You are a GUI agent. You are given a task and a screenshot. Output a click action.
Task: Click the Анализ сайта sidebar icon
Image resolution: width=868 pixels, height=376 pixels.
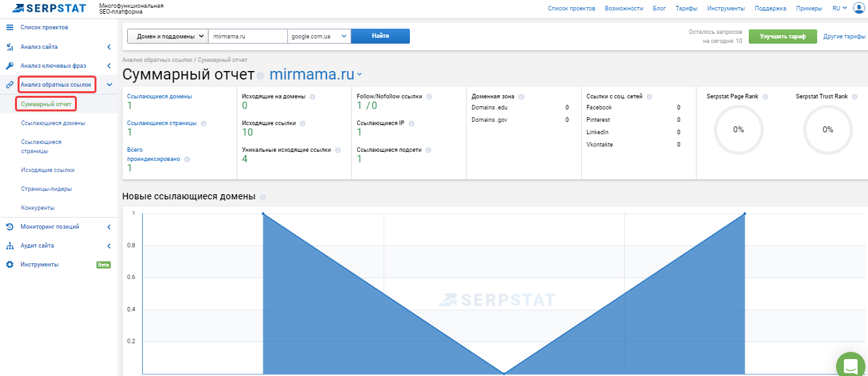[x=10, y=47]
